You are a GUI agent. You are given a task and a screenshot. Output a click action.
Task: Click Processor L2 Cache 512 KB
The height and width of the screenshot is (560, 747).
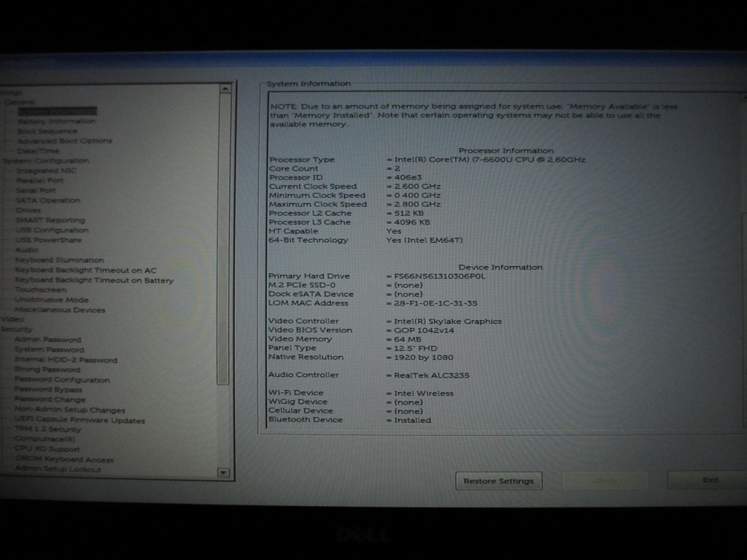tap(409, 214)
